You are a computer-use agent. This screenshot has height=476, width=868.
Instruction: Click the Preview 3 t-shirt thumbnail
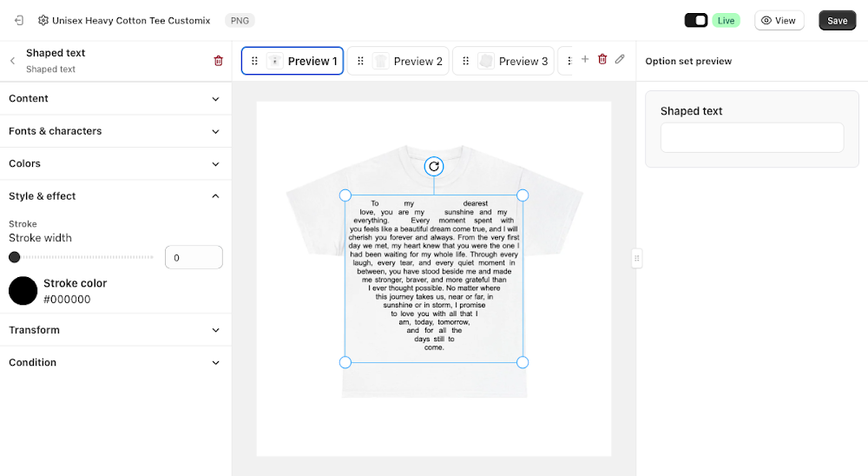485,61
